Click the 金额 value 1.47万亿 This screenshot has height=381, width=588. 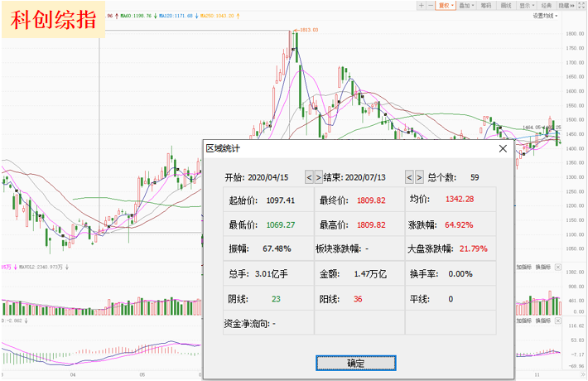pyautogui.click(x=370, y=274)
